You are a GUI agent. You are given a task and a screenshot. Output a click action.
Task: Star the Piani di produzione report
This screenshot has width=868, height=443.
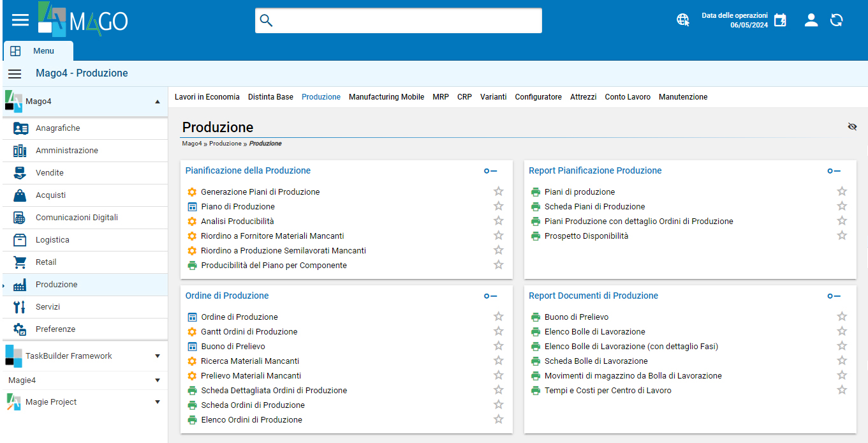(x=842, y=191)
